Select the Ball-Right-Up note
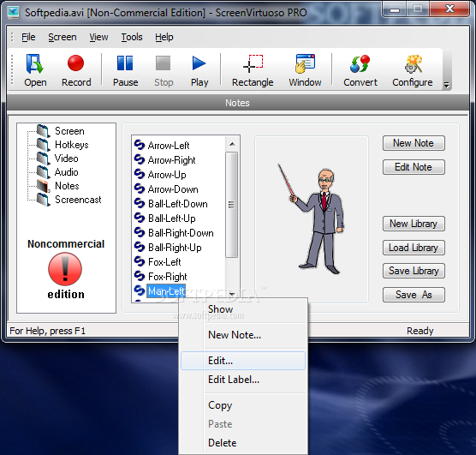Screen dimensions: 476x455 coord(175,248)
